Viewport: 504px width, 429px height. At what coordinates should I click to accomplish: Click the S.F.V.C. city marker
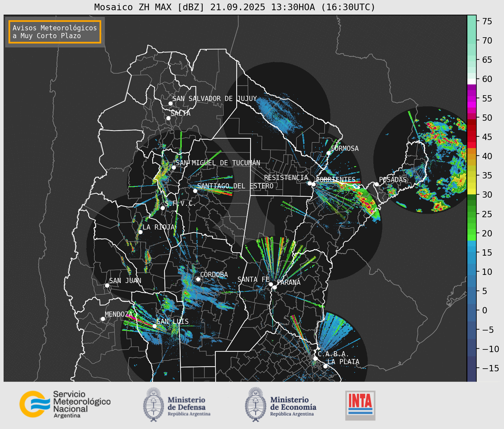tap(163, 208)
